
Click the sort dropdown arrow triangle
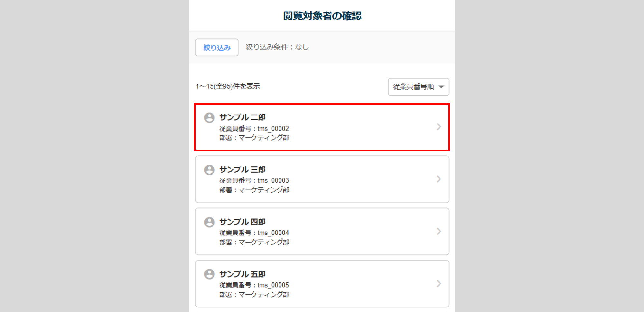point(441,87)
